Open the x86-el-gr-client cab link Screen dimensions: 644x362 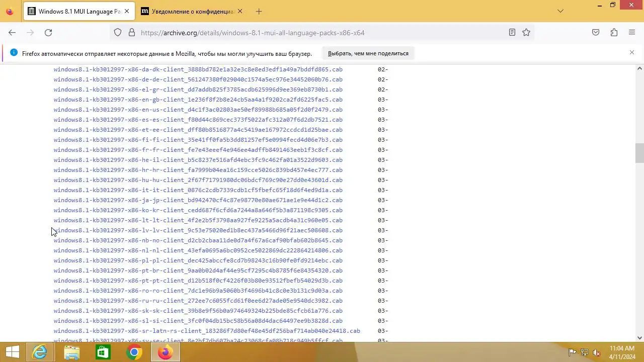click(x=198, y=89)
